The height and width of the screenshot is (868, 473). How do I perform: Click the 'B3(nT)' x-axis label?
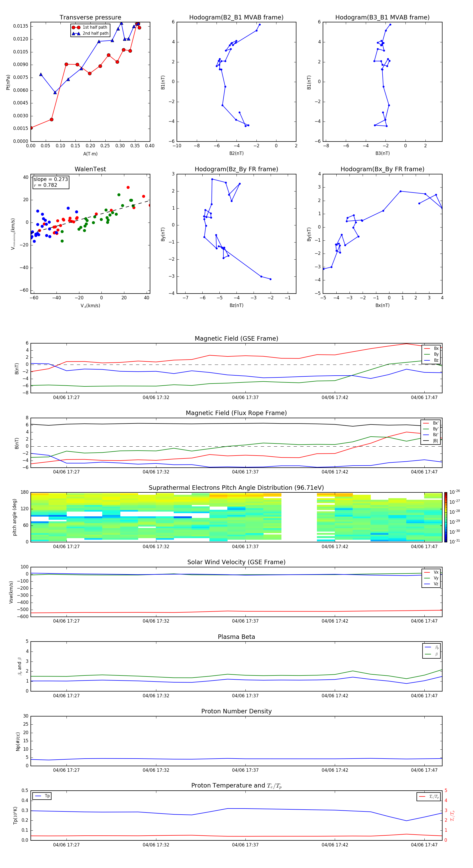point(382,153)
